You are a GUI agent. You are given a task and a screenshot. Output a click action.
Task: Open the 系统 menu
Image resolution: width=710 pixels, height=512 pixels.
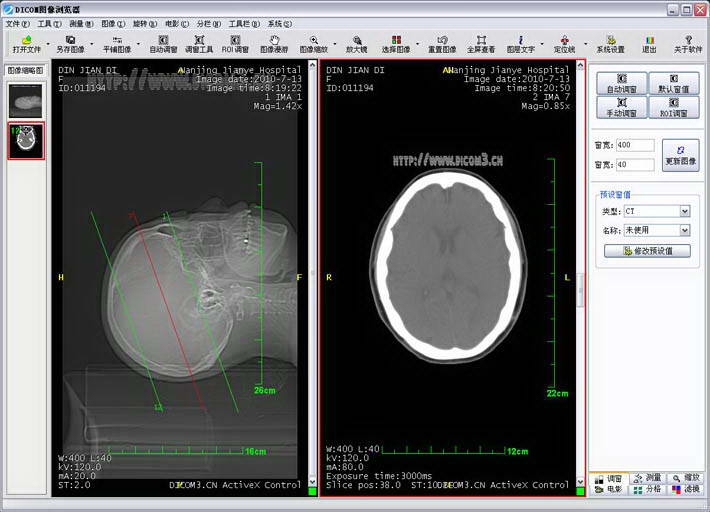(279, 24)
